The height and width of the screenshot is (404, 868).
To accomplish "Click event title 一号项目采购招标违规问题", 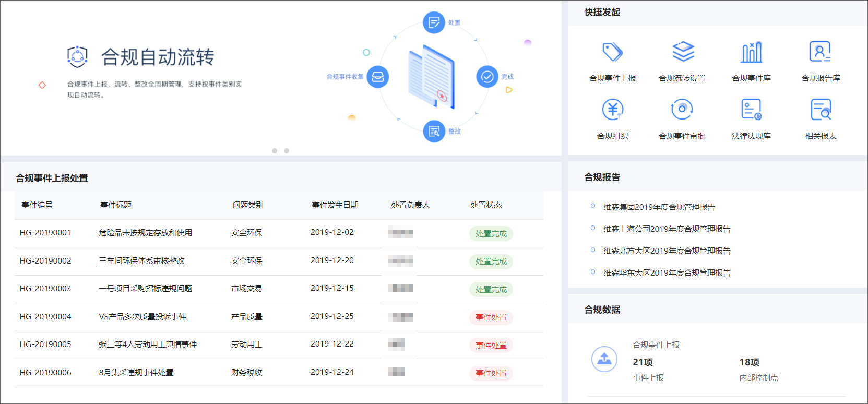I will 146,289.
